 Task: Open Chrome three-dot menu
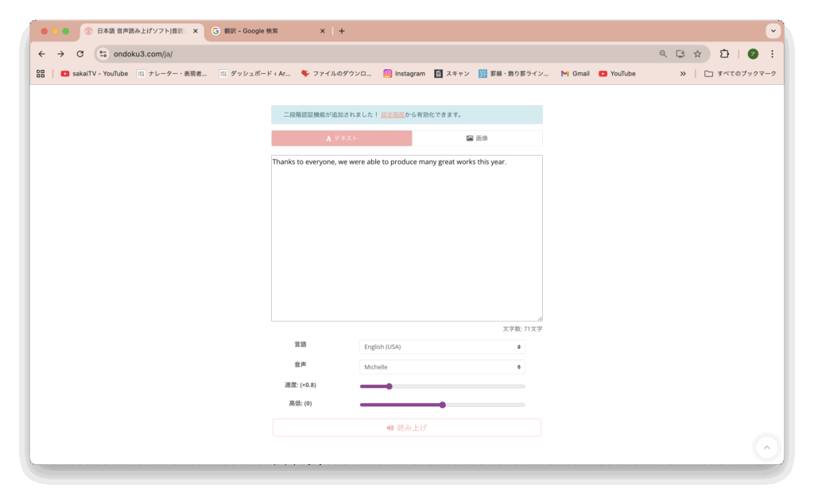click(x=771, y=54)
